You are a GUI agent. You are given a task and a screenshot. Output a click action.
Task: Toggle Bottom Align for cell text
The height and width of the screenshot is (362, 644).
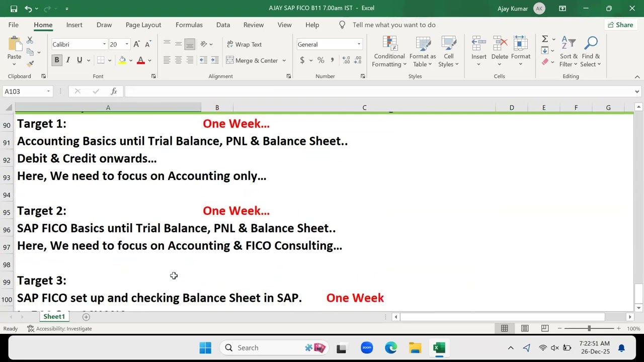tap(190, 44)
